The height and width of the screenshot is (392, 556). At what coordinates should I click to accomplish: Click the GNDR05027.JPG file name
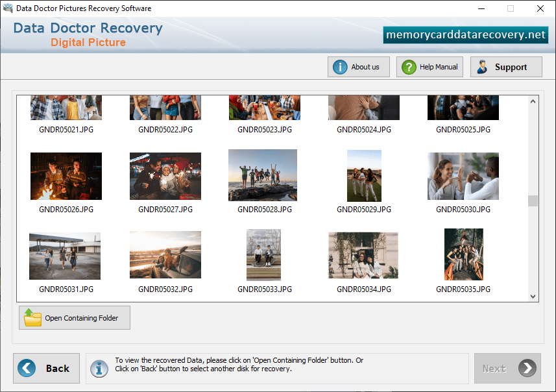point(165,210)
